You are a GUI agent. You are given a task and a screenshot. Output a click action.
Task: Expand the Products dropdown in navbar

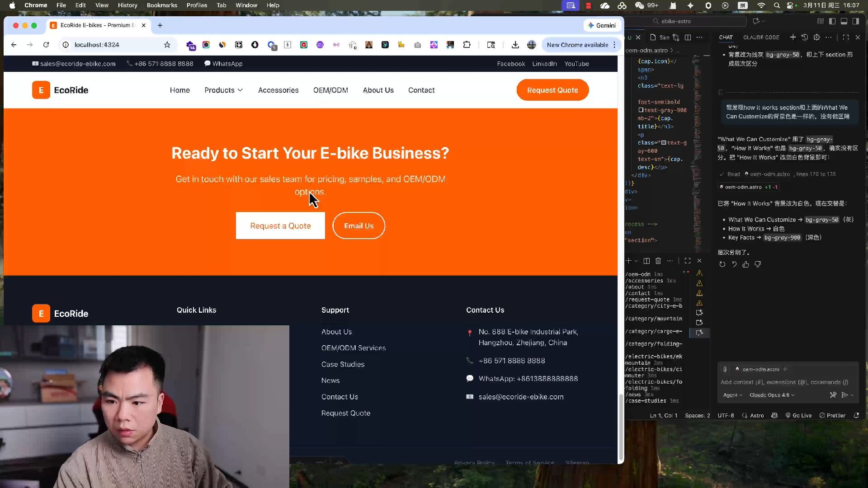[224, 90]
